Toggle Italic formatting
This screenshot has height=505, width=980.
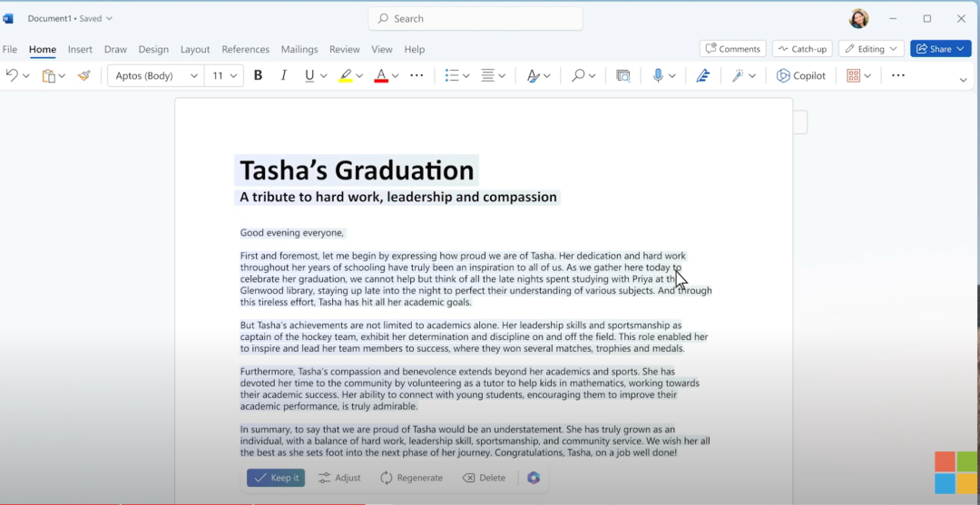point(283,76)
